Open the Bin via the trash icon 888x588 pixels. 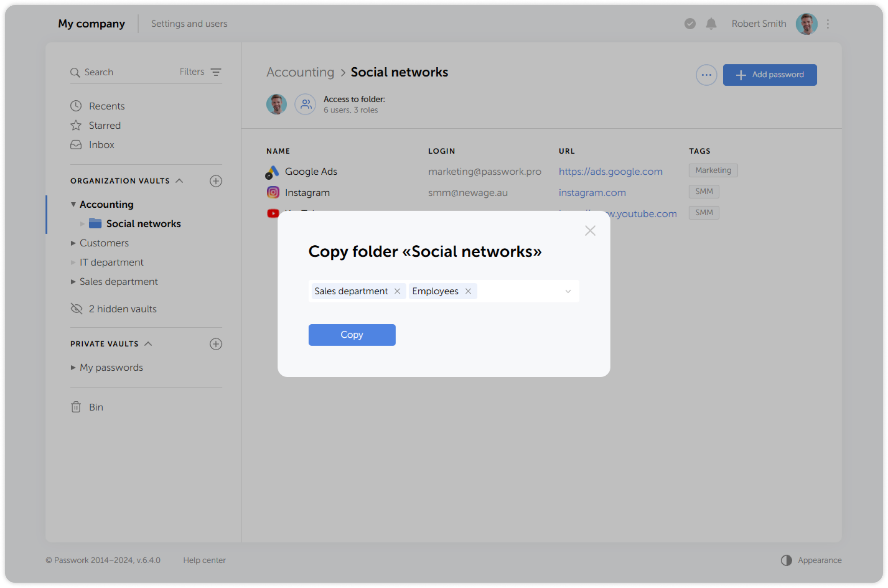coord(76,407)
